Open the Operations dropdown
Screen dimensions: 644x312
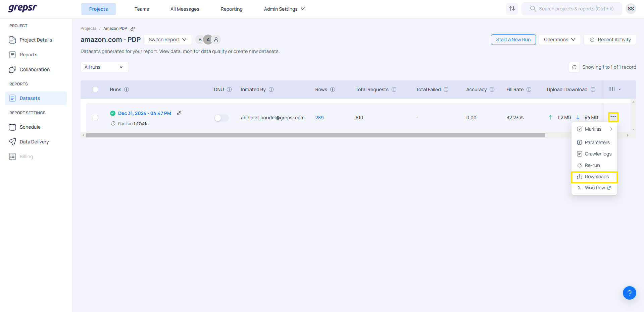559,40
